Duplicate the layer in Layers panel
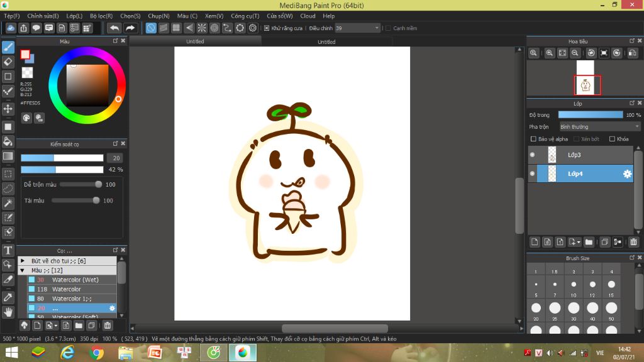Image resolution: width=644 pixels, height=362 pixels. (x=604, y=242)
